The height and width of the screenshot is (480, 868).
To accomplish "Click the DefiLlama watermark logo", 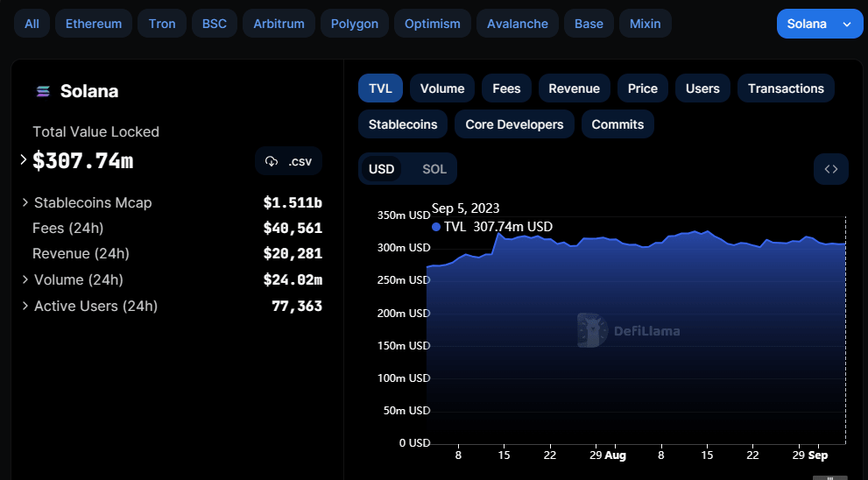I will pyautogui.click(x=592, y=330).
